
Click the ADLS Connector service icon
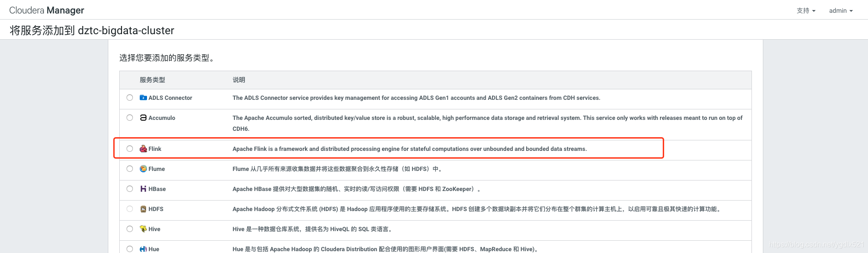pos(143,98)
